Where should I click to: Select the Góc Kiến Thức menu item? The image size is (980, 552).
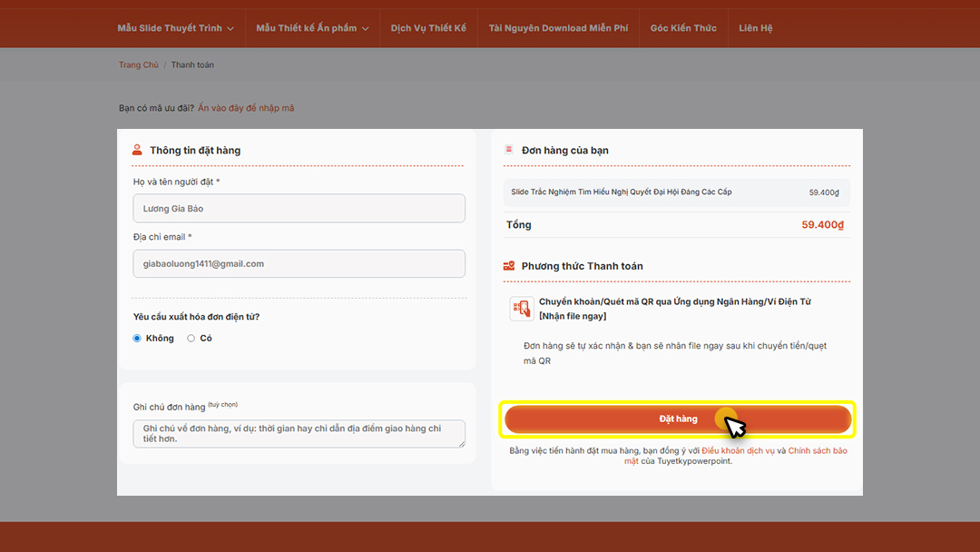(x=683, y=26)
